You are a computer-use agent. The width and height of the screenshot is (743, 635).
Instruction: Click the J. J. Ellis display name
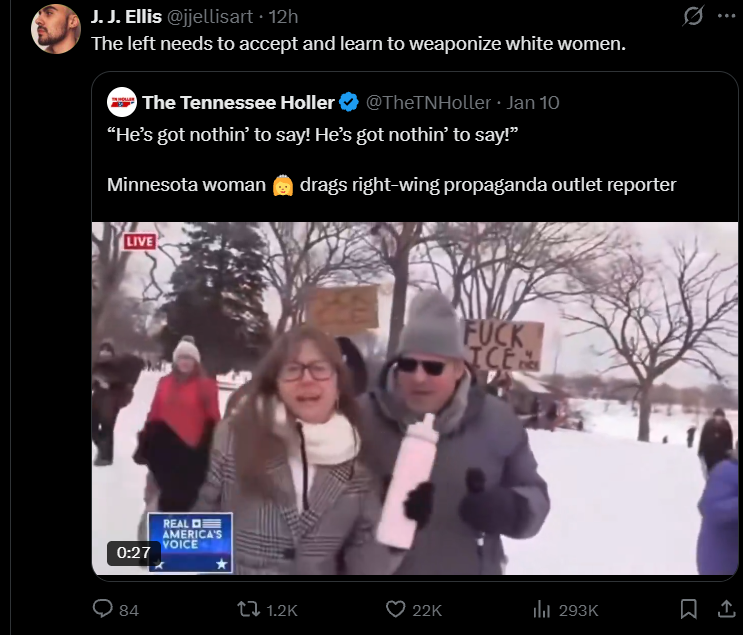126,17
